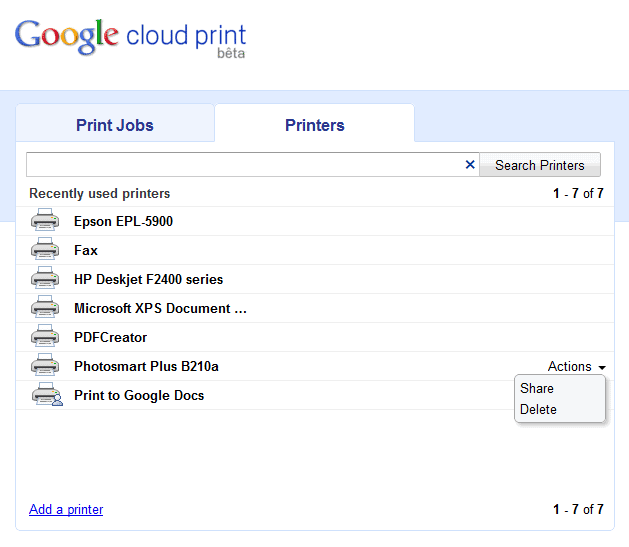The height and width of the screenshot is (547, 629).
Task: Click the Microsoft XPS Document printer icon
Action: click(x=45, y=307)
